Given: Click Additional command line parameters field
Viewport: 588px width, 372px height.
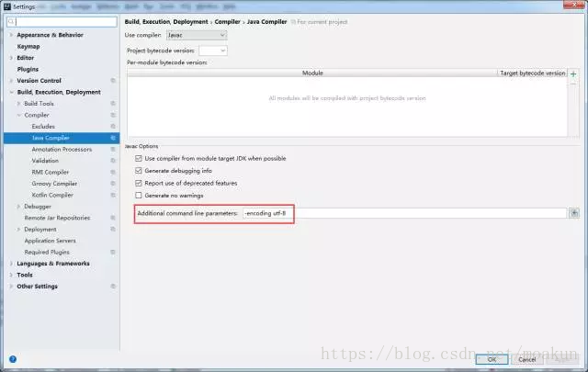Looking at the screenshot, I should pyautogui.click(x=404, y=213).
